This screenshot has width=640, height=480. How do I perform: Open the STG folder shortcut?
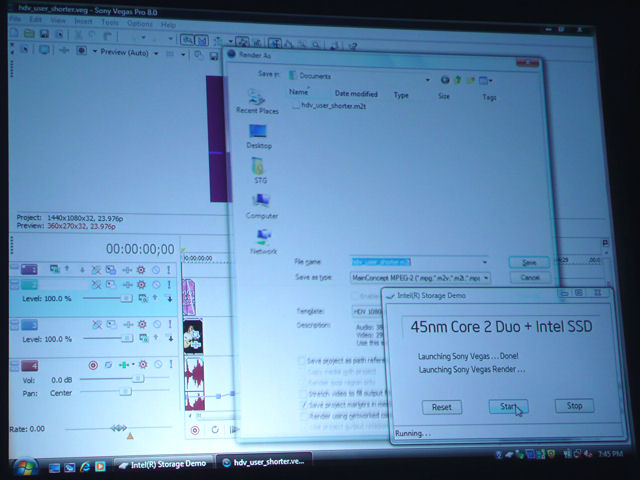click(x=260, y=170)
